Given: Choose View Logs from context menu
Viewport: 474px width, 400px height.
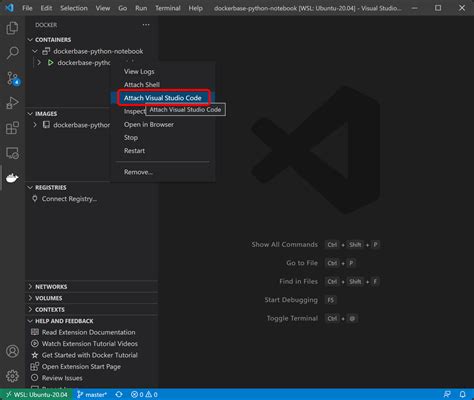Looking at the screenshot, I should (163, 71).
